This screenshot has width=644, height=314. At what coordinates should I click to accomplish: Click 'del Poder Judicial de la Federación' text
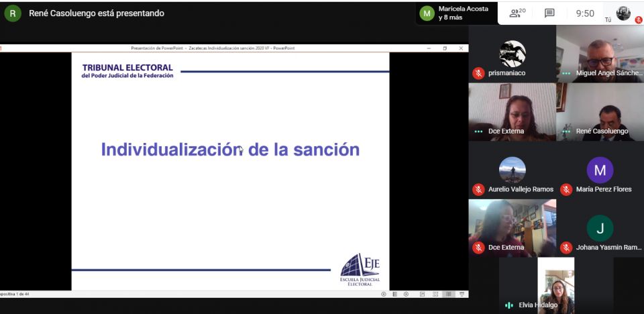(x=127, y=76)
